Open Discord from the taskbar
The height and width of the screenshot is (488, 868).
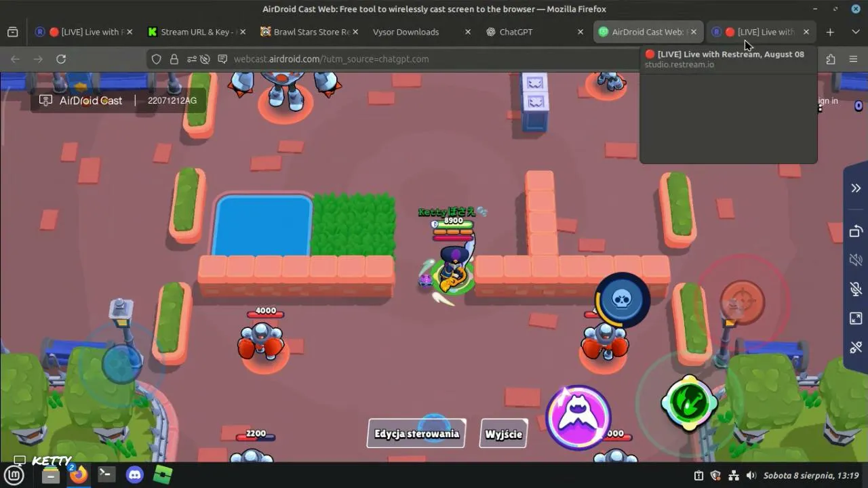pos(135,475)
